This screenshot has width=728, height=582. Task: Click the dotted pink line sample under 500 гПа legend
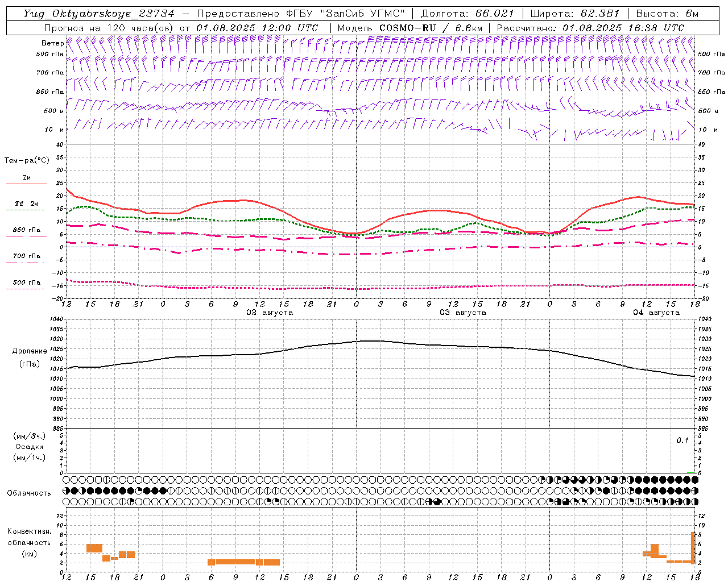(25, 289)
